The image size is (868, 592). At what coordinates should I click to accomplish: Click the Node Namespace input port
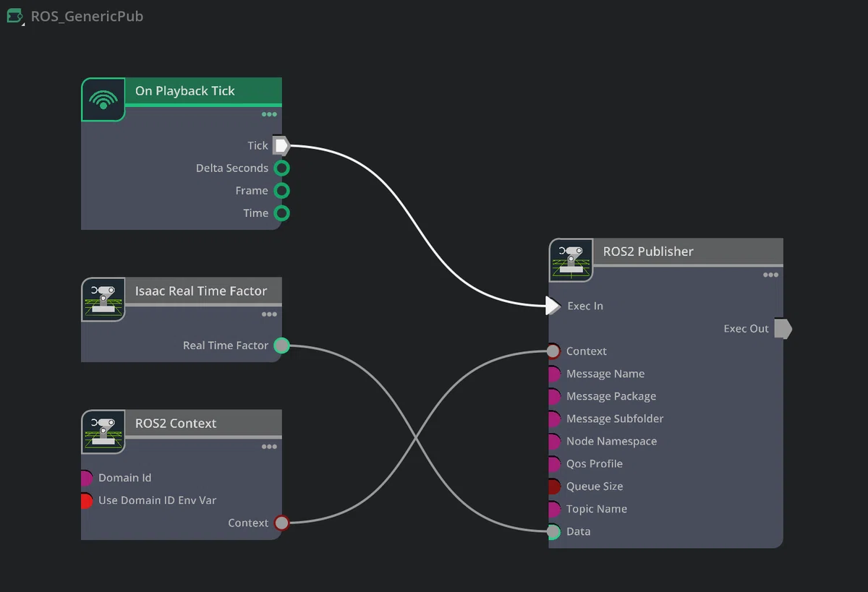(x=554, y=441)
